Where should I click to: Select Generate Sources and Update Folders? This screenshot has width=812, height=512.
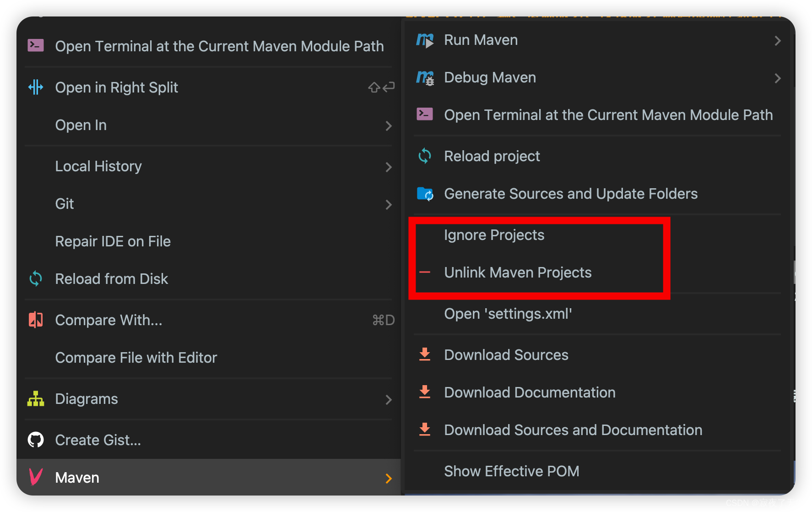tap(598, 194)
